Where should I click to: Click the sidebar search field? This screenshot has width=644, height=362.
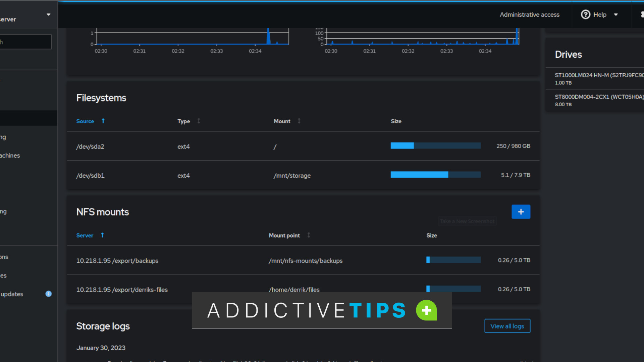point(25,42)
